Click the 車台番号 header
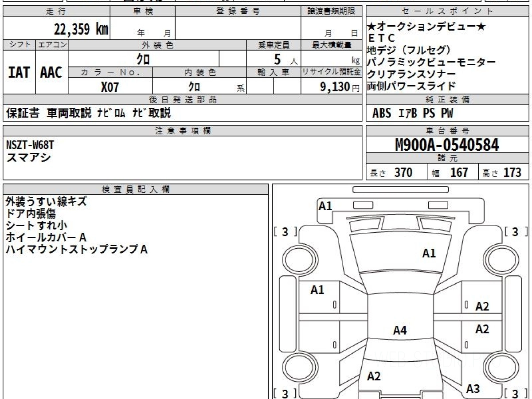Screen dimensions: 532x399 point(447,131)
